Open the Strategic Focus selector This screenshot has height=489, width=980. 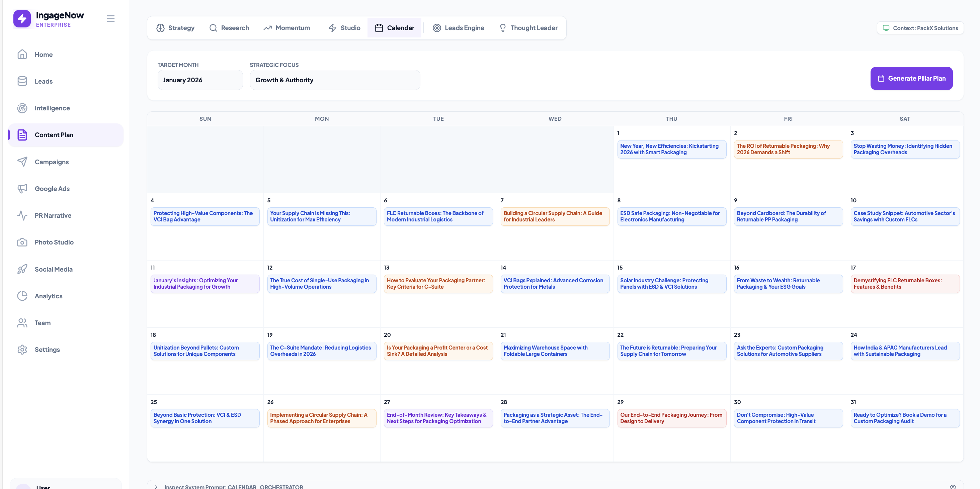[x=334, y=80]
